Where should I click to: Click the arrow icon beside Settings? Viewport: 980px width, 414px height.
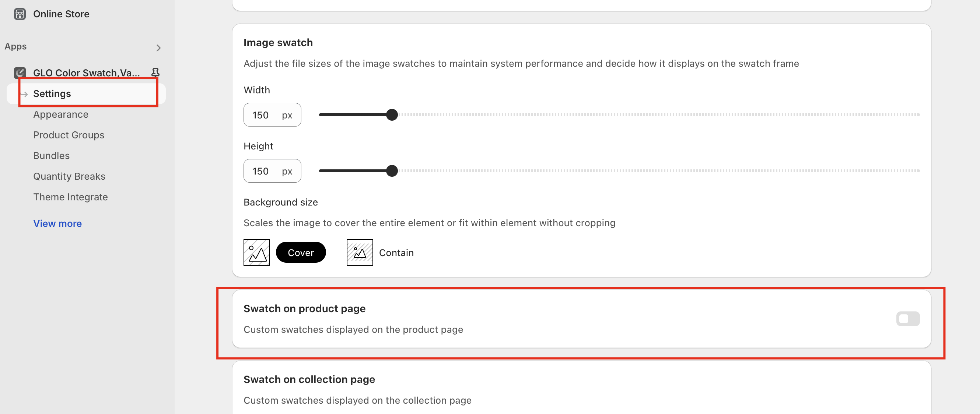pos(24,94)
